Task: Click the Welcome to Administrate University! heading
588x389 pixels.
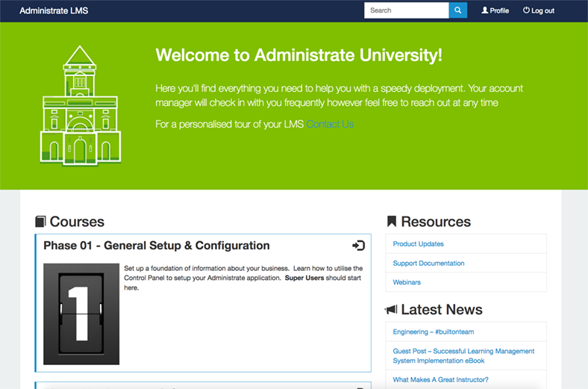Action: point(299,55)
